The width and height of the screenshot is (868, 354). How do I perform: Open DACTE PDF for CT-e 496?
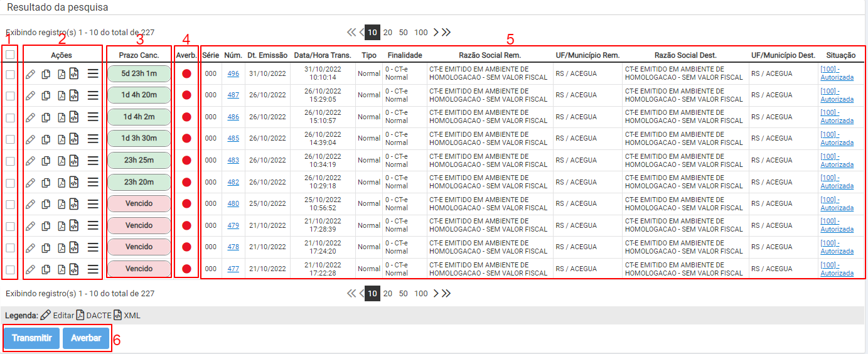[62, 75]
